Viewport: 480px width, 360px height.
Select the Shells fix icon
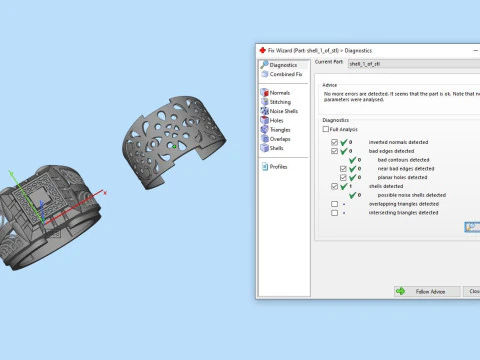pyautogui.click(x=264, y=148)
